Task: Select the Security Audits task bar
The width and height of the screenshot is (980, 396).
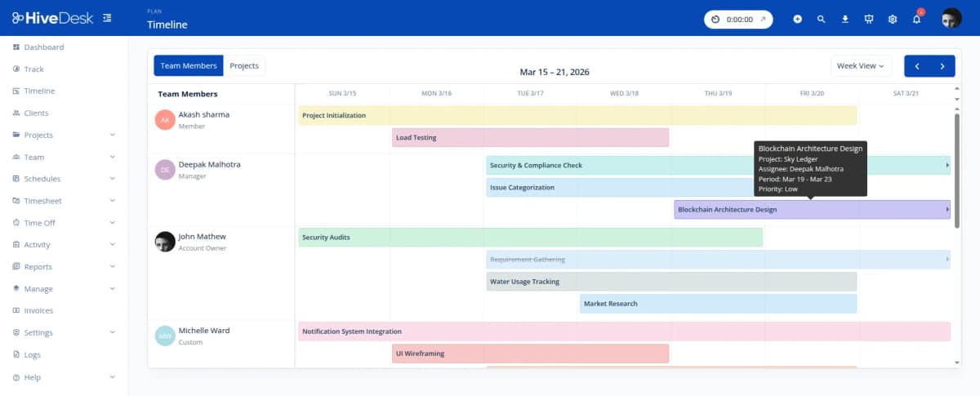Action: (x=531, y=238)
